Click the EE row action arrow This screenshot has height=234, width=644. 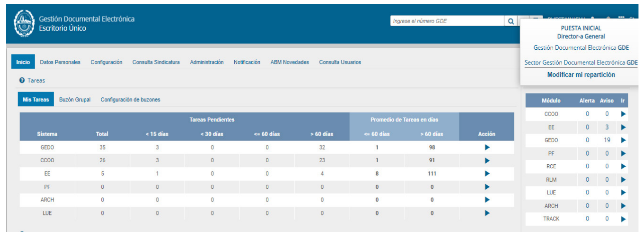[x=487, y=174]
